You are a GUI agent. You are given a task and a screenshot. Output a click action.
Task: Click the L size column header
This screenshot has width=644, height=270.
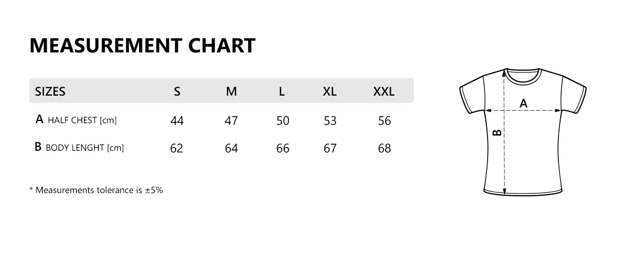click(x=281, y=91)
